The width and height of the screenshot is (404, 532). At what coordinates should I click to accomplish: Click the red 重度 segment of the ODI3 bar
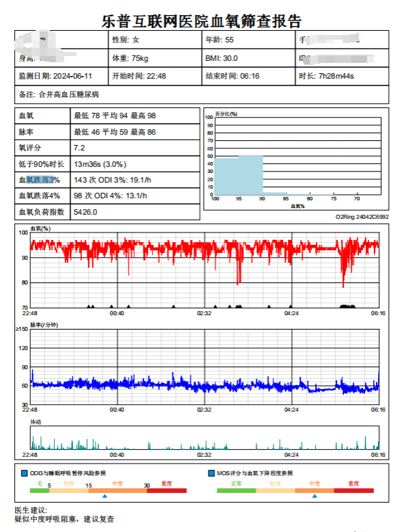[167, 490]
